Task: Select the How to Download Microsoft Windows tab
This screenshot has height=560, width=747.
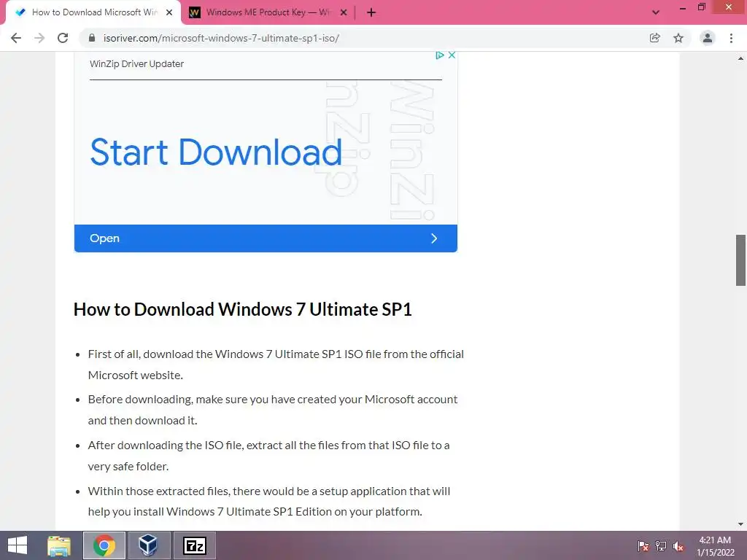Action: click(x=94, y=12)
